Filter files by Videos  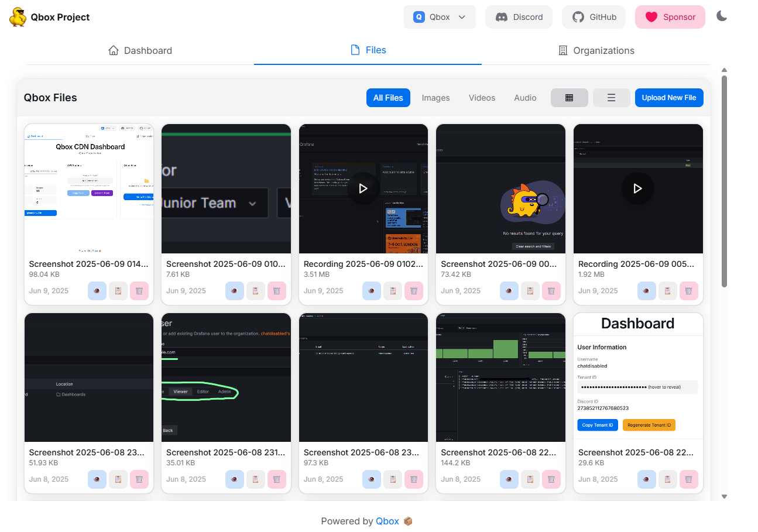(x=482, y=98)
